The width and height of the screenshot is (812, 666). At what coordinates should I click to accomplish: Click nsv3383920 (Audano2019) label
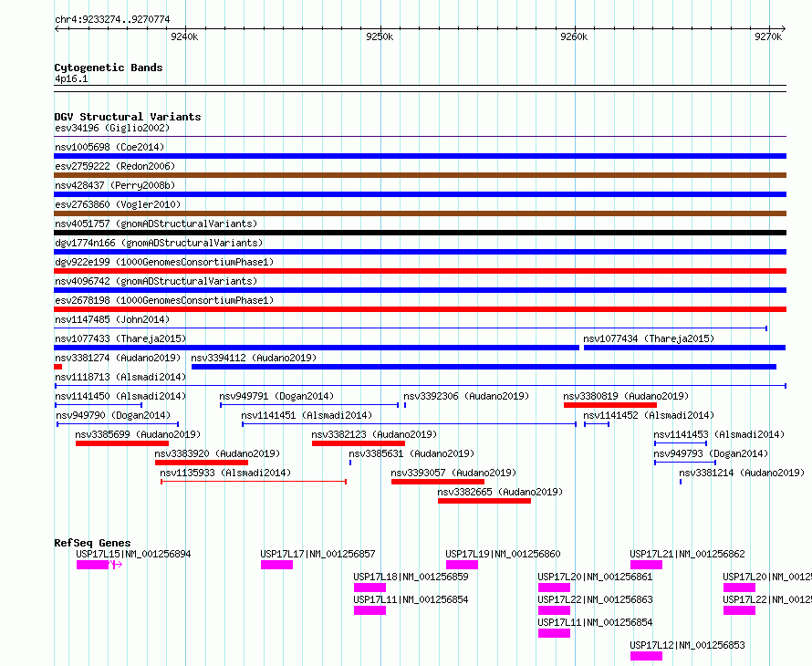217,453
